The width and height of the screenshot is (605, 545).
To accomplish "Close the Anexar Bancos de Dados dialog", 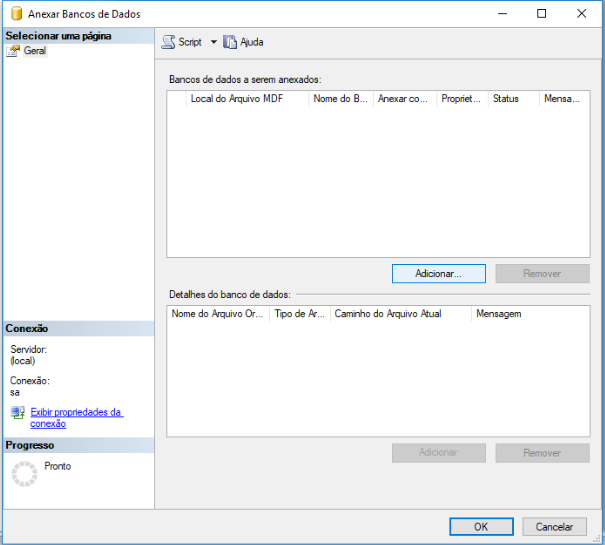I will coord(581,14).
